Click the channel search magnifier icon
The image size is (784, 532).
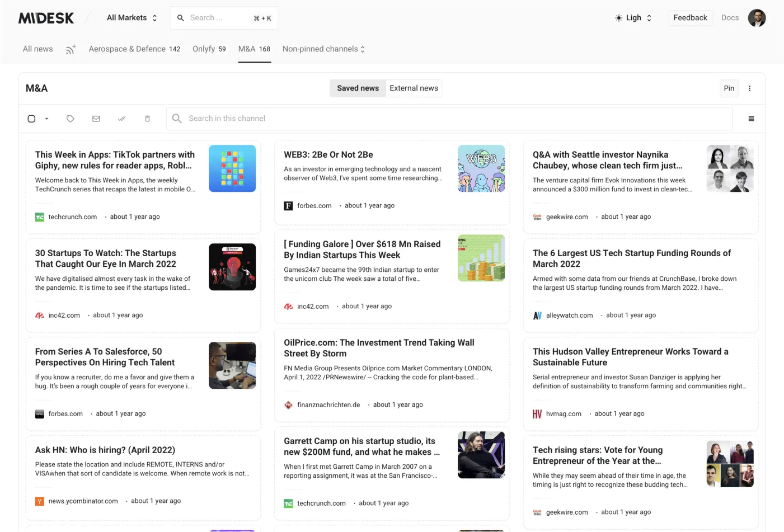[177, 119]
